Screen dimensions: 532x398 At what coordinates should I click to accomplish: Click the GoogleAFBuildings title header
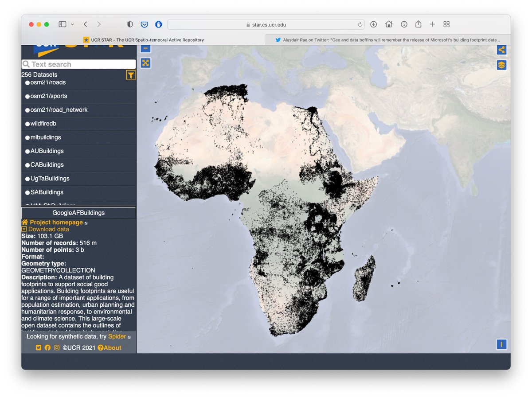[79, 213]
